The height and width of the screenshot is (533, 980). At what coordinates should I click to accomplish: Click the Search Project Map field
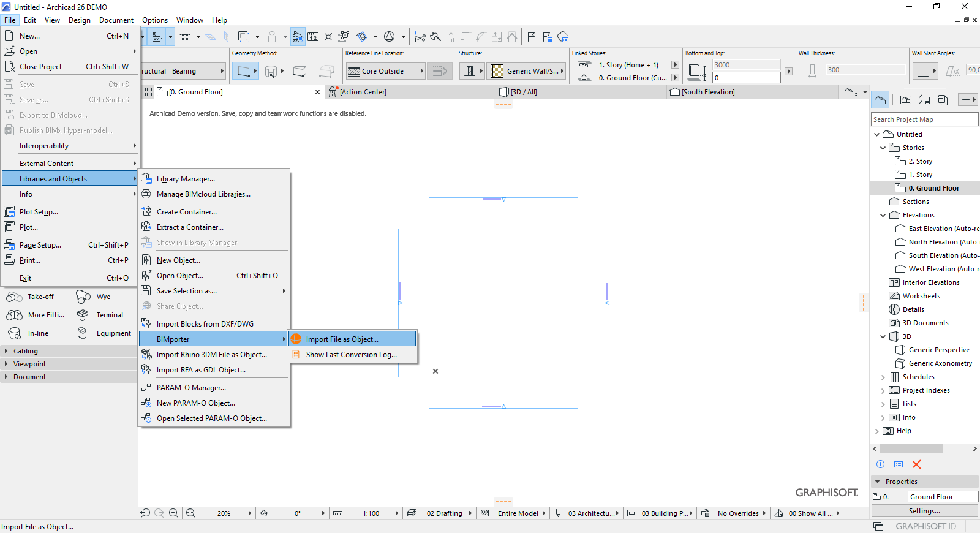click(x=924, y=119)
